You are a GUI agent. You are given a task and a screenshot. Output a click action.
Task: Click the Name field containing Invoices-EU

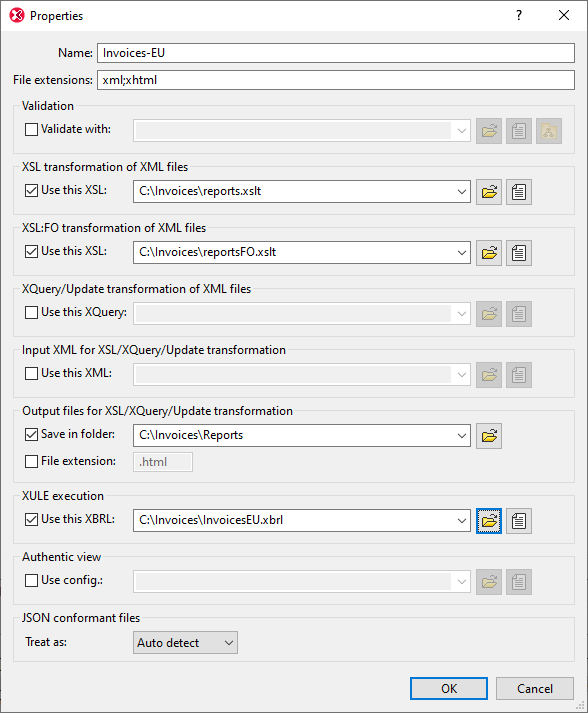(336, 53)
